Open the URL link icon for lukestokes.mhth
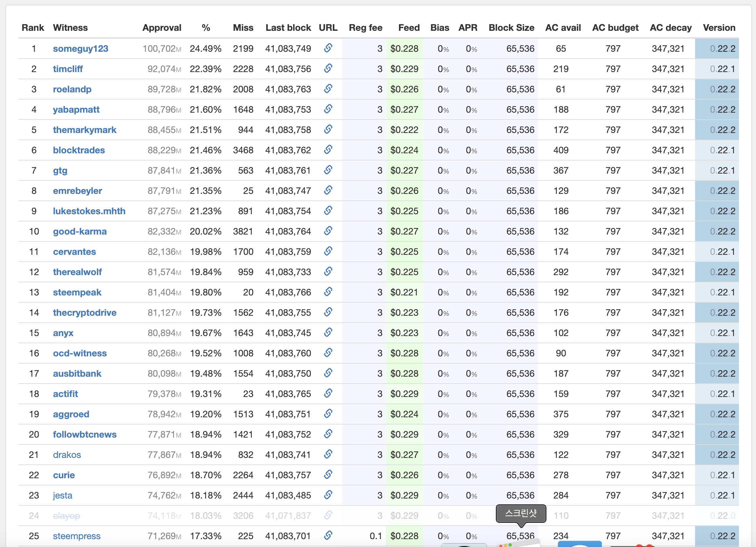The image size is (756, 547). [x=328, y=211]
